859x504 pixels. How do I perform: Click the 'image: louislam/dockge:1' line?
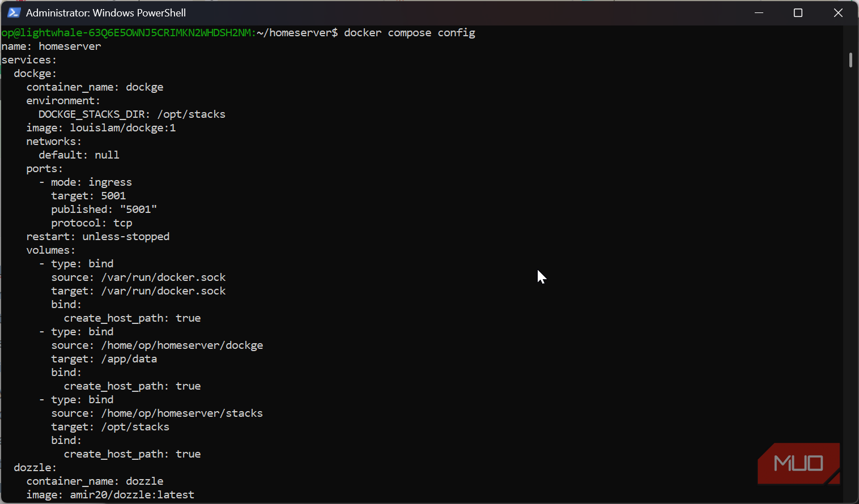point(101,128)
